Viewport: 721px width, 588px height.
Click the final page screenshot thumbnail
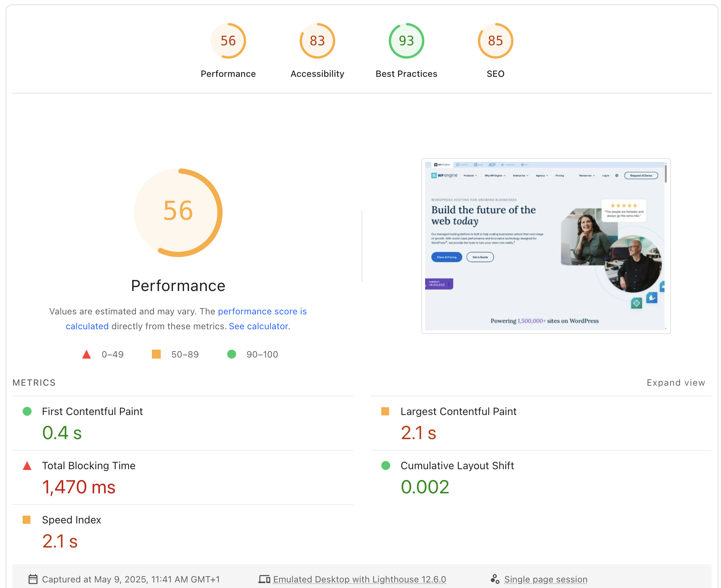pyautogui.click(x=546, y=246)
